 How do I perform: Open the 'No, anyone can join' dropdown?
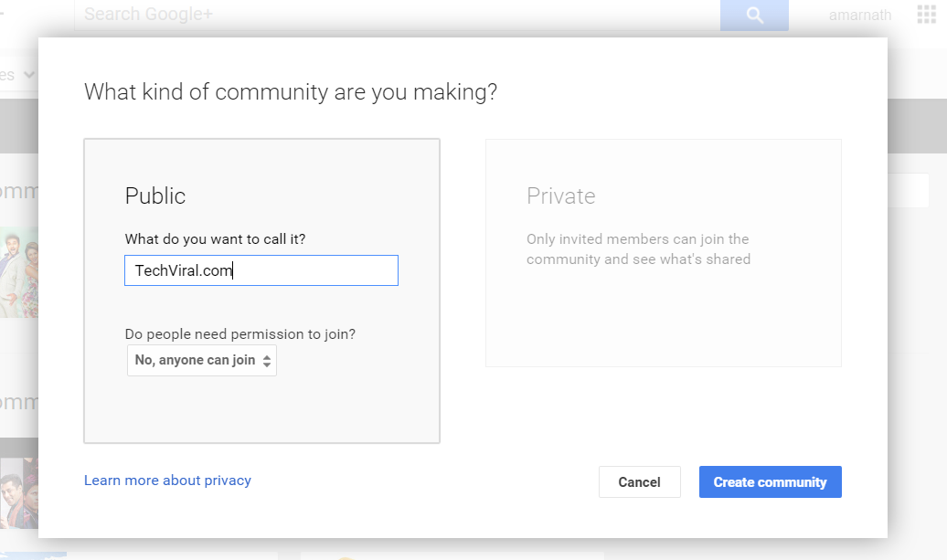point(202,360)
